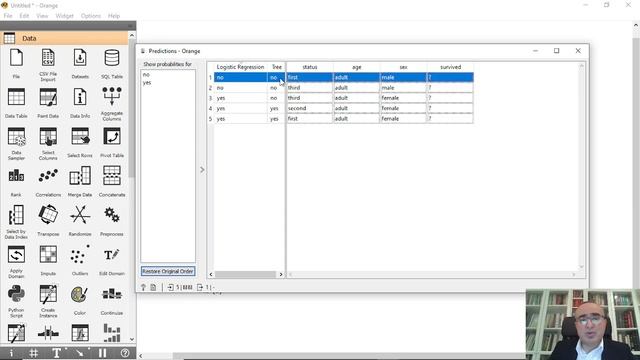Open the Help menu
The height and width of the screenshot is (360, 640).
point(114,16)
